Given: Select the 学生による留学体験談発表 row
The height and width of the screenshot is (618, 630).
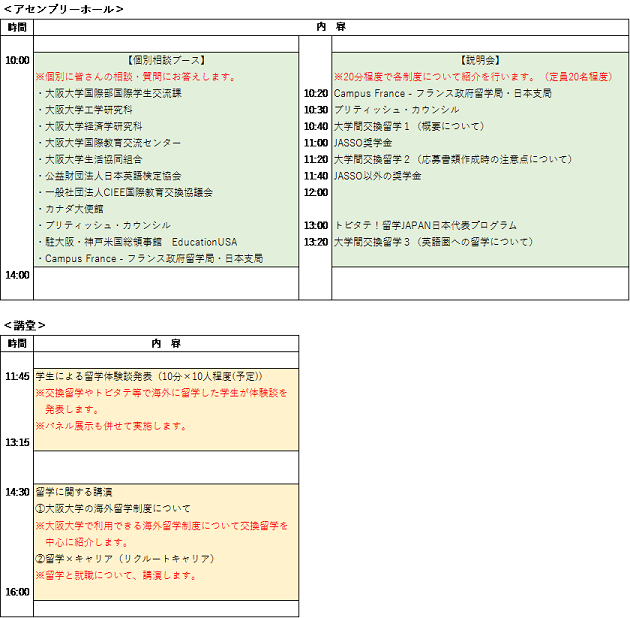Looking at the screenshot, I should tap(148, 377).
